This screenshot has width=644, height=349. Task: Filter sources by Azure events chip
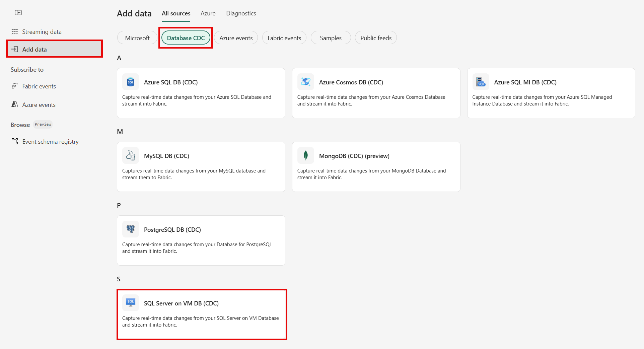pyautogui.click(x=236, y=38)
